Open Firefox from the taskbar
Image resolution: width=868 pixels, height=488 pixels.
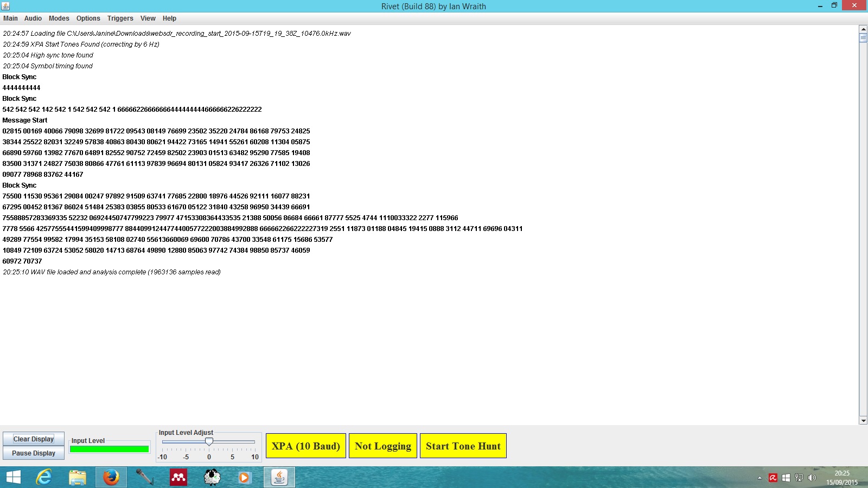(x=111, y=477)
